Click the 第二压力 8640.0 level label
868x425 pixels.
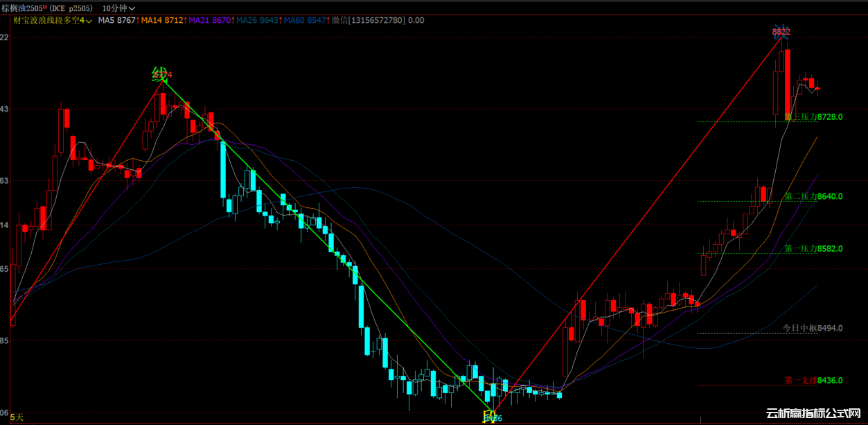click(813, 197)
